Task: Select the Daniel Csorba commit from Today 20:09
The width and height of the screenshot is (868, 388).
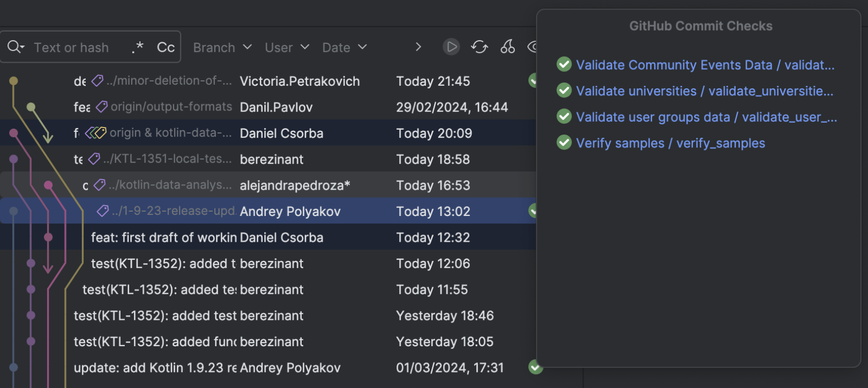Action: (281, 133)
